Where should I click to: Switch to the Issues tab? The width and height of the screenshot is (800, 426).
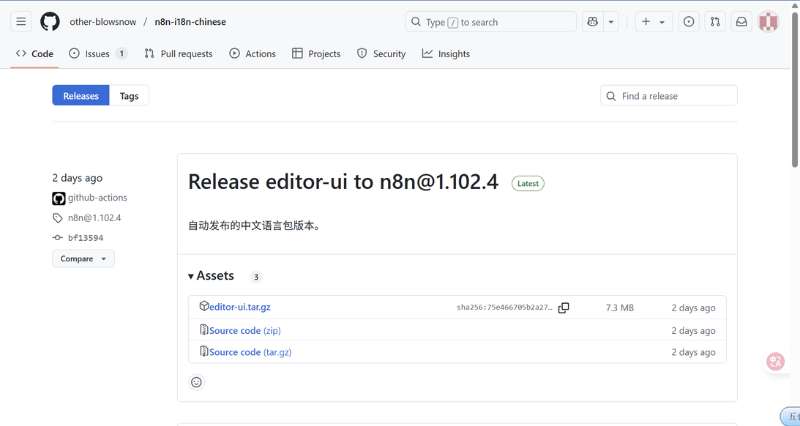tap(97, 54)
